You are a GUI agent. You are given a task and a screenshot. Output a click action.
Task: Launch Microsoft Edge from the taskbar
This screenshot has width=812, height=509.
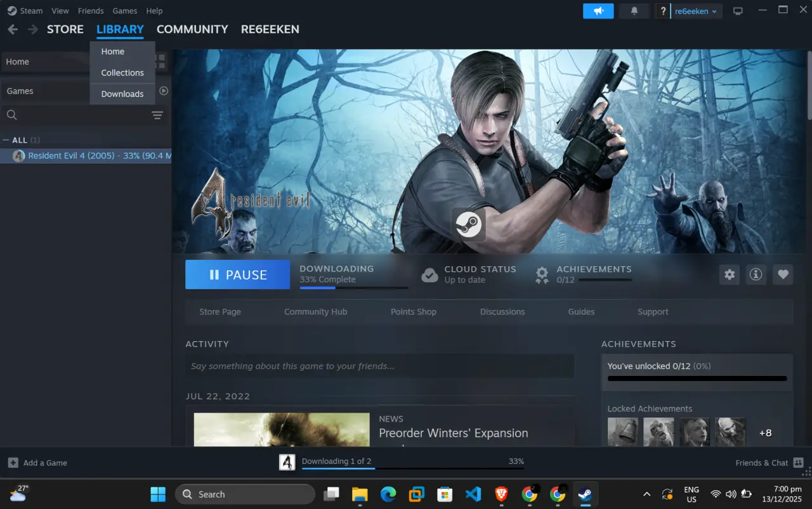pos(388,494)
